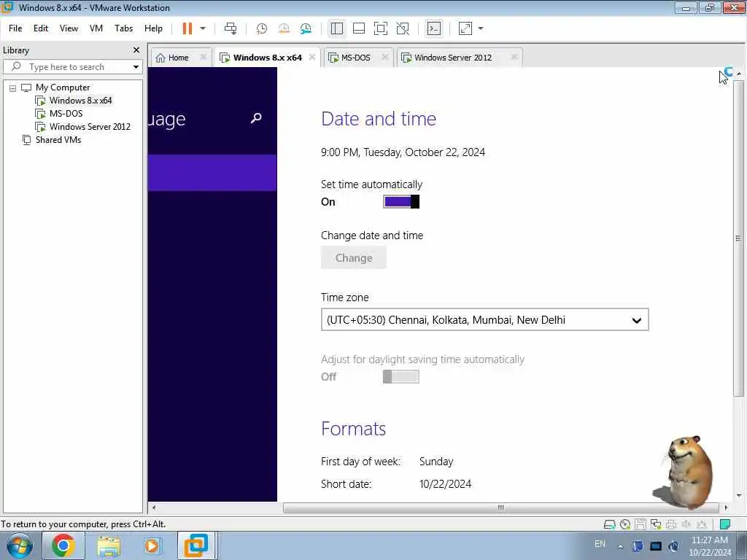The width and height of the screenshot is (747, 560).
Task: Click the sound card status icon
Action: click(686, 525)
